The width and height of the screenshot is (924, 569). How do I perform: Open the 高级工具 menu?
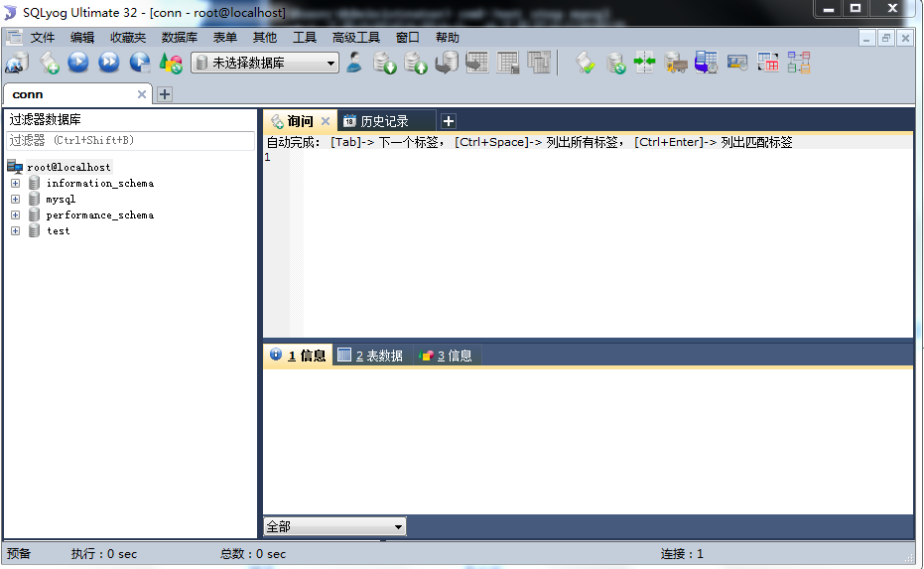click(356, 38)
